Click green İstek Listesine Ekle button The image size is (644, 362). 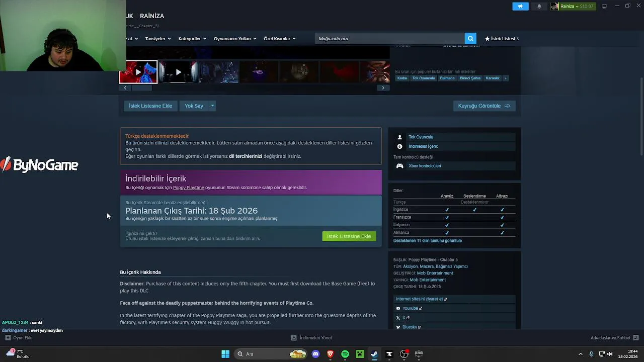349,236
